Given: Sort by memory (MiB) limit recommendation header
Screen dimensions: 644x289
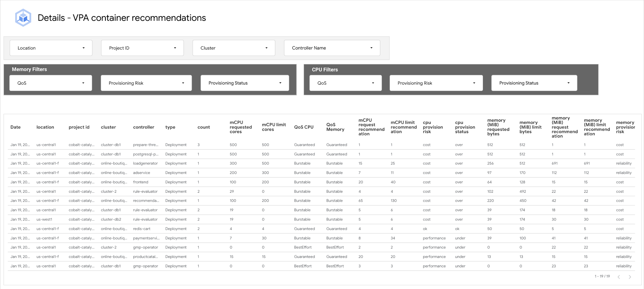Looking at the screenshot, I should coord(597,127).
